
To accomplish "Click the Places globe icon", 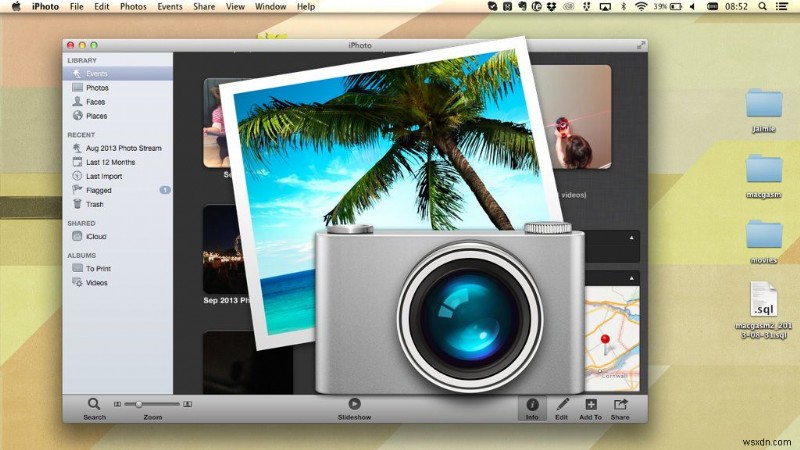I will tap(78, 115).
